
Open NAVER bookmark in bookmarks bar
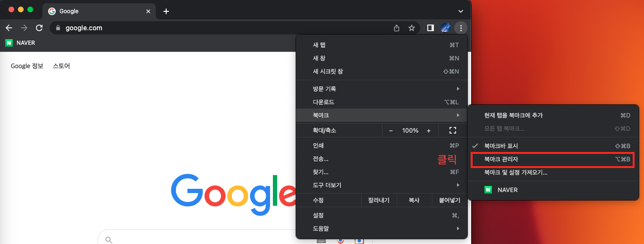[20, 43]
